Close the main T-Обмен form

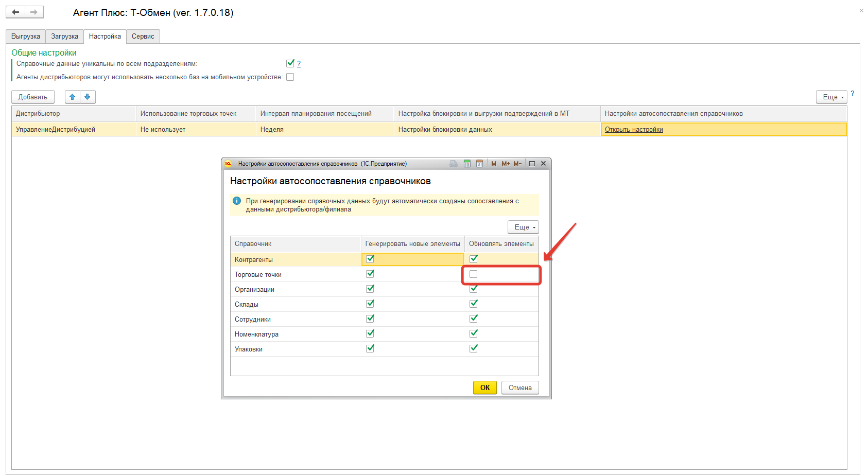(861, 10)
